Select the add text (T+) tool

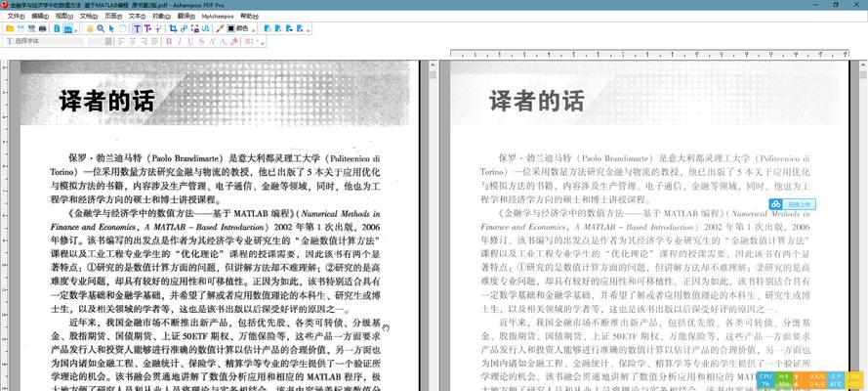[x=147, y=28]
